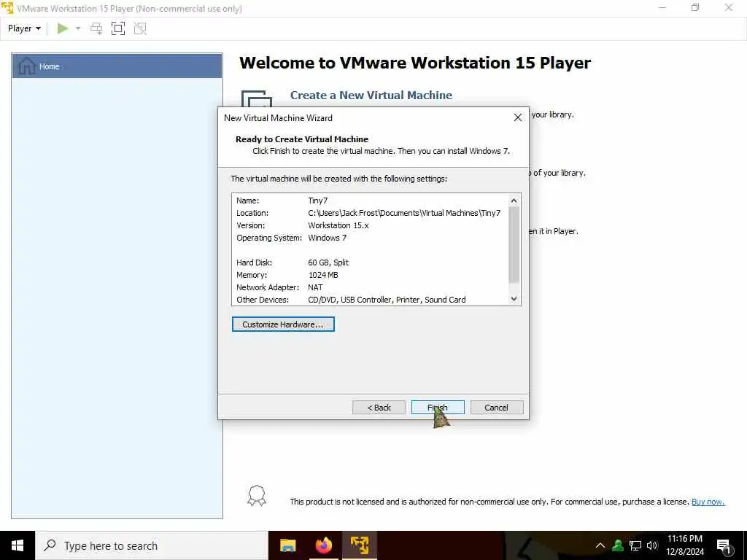Click the volume speaker tray icon
The width and height of the screenshot is (747, 560).
click(x=652, y=545)
